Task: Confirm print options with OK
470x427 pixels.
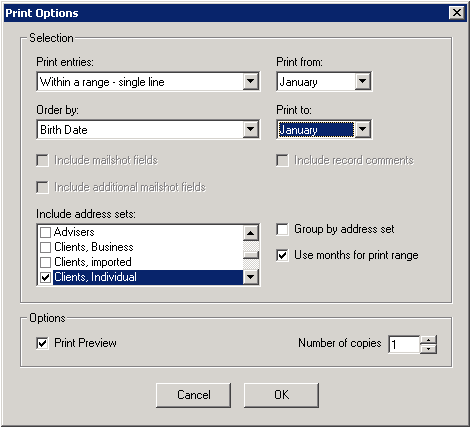Action: (281, 395)
